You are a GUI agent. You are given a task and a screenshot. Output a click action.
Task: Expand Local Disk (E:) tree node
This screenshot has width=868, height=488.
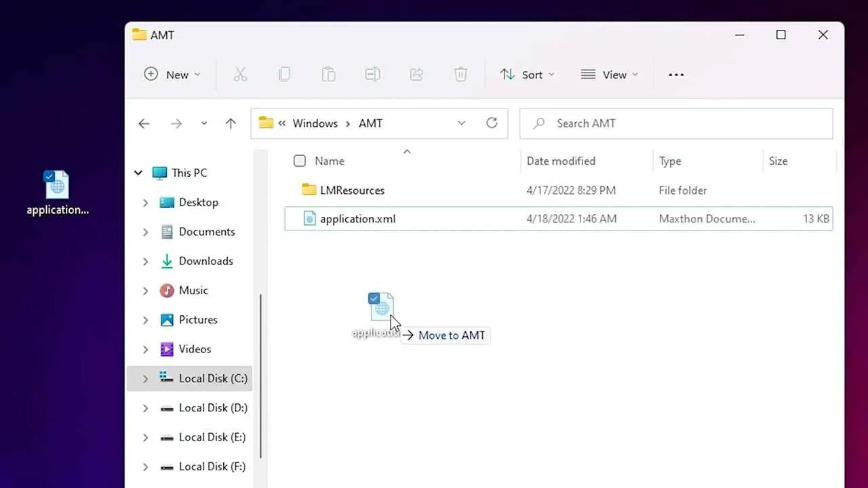(x=145, y=437)
